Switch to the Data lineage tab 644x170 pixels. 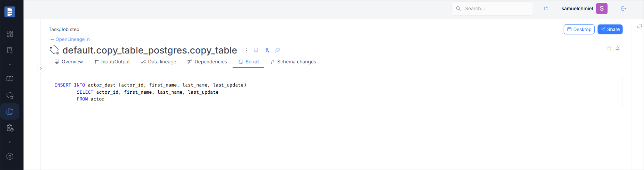[x=159, y=62]
